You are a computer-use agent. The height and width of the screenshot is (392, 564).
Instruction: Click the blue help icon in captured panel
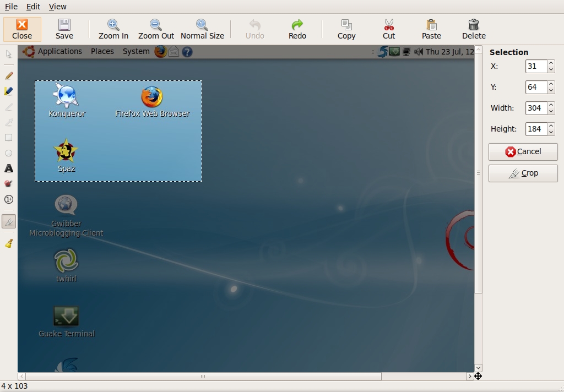pos(187,52)
